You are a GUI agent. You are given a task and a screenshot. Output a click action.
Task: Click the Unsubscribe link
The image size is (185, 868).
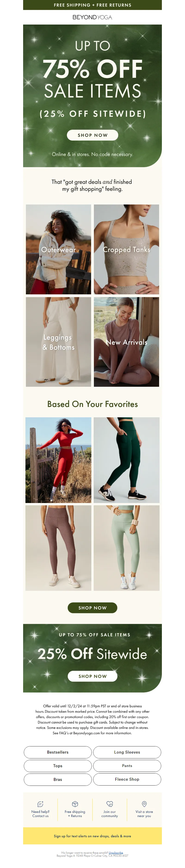(x=116, y=853)
